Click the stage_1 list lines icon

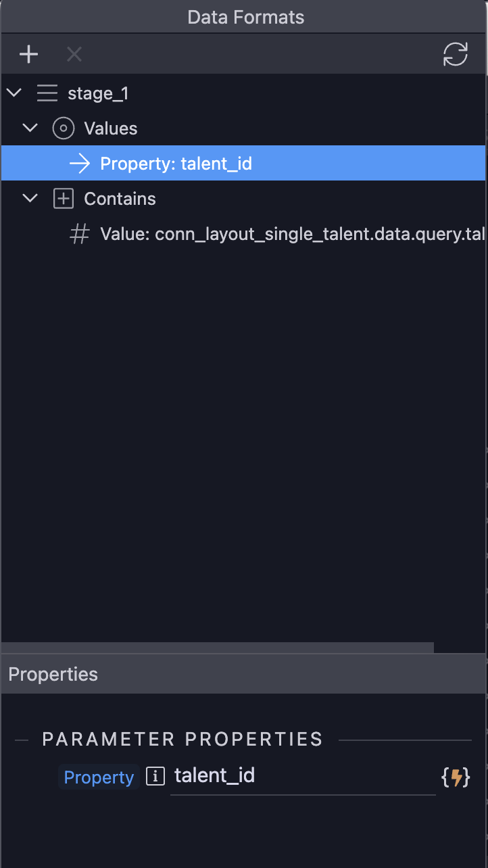[47, 93]
